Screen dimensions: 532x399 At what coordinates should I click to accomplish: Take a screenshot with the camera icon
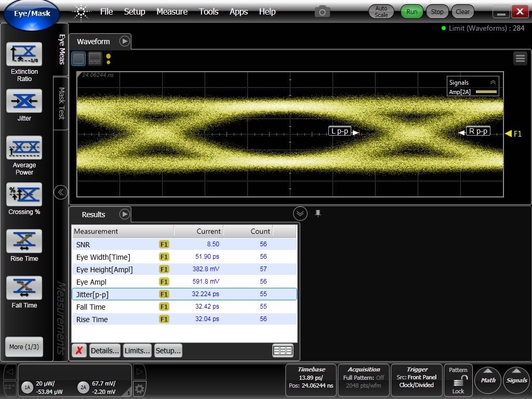click(x=322, y=11)
